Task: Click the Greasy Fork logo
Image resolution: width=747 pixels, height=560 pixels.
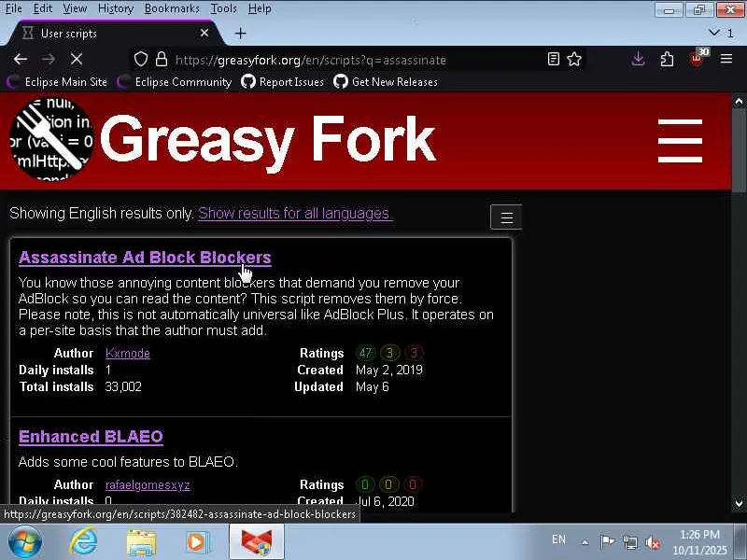Action: click(51, 139)
